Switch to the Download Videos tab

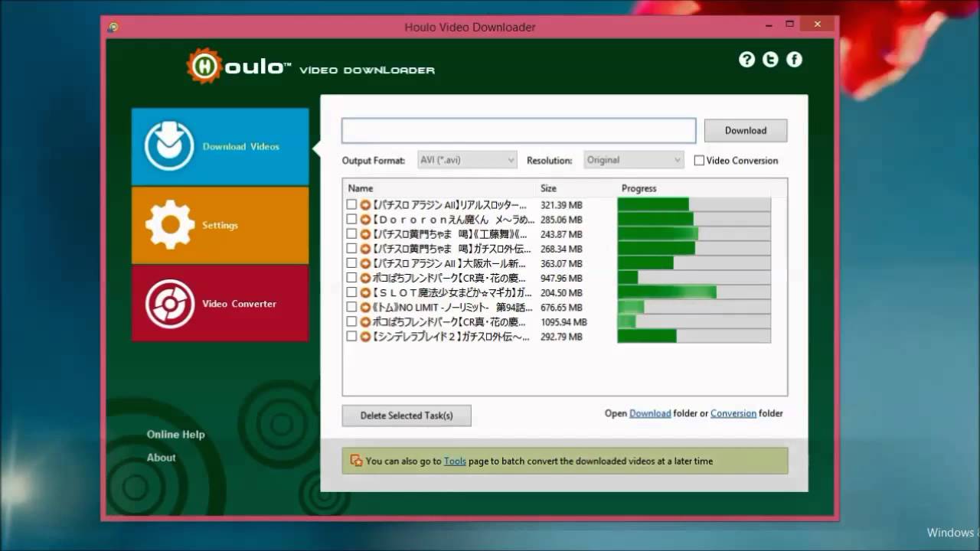220,146
